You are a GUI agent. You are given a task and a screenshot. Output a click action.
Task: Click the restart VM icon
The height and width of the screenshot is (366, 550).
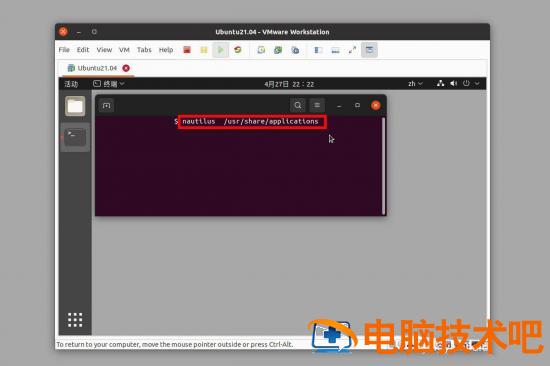[x=238, y=50]
